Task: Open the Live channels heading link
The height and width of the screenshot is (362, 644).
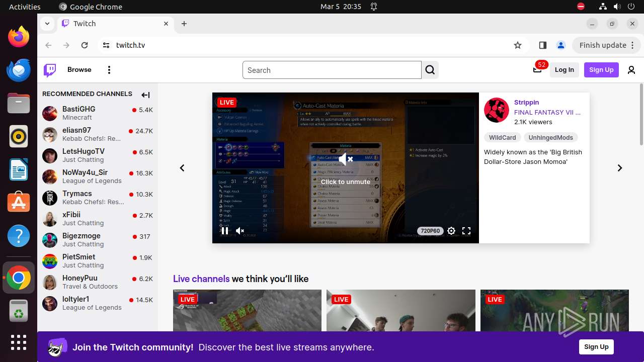Action: click(201, 279)
